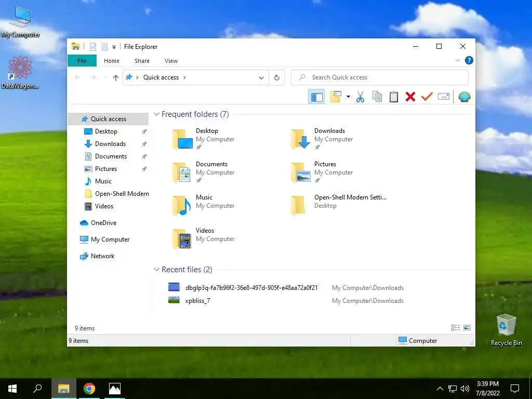Switch to the Large icons view button

point(467,328)
